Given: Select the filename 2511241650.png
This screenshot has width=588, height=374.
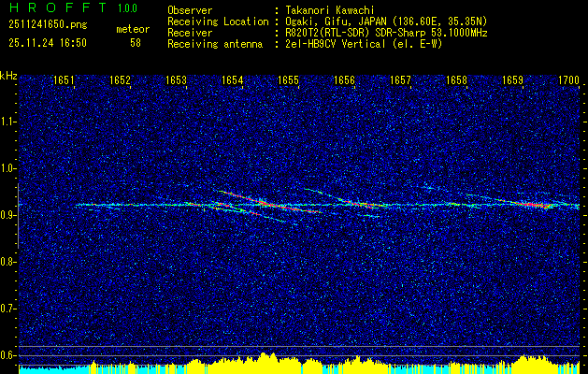Looking at the screenshot, I should point(48,24).
